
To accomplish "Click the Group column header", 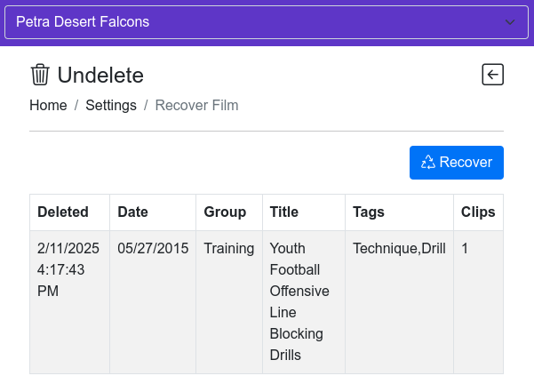I will [225, 212].
